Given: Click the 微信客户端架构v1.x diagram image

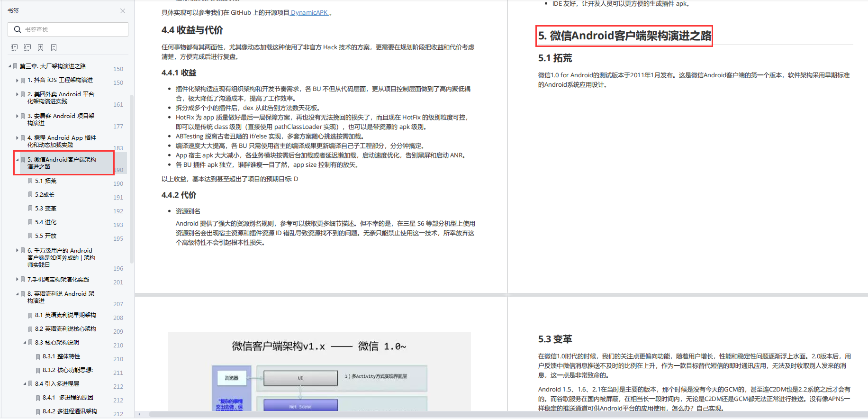Looking at the screenshot, I should (319, 371).
